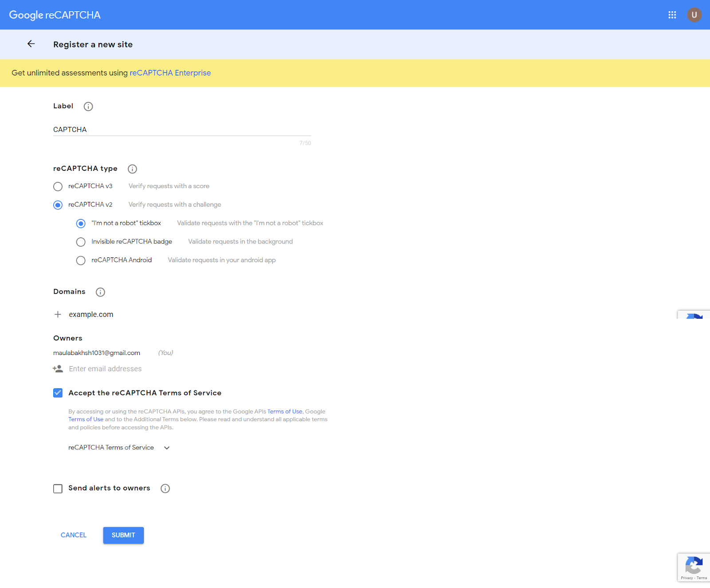This screenshot has height=588, width=710.
Task: Click the CANCEL button
Action: [74, 535]
